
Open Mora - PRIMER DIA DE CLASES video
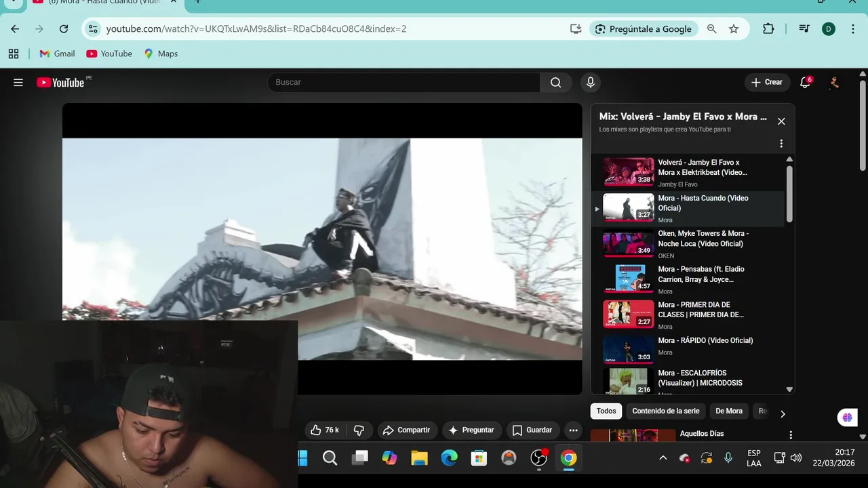coord(688,314)
